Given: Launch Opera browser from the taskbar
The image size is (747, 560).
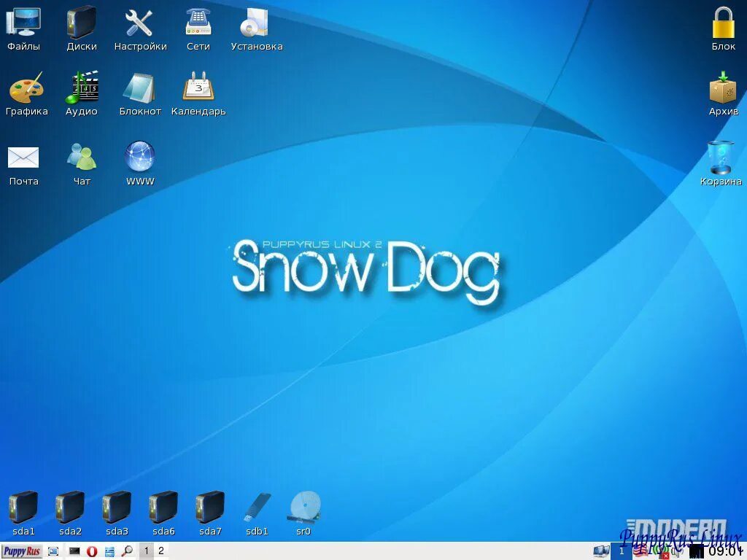Looking at the screenshot, I should (92, 551).
